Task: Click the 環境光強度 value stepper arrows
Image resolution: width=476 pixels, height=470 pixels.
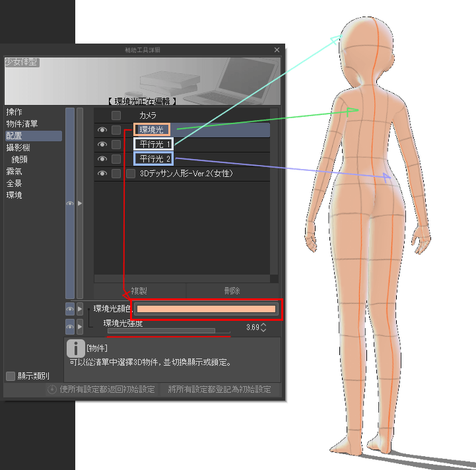Action: (x=263, y=327)
